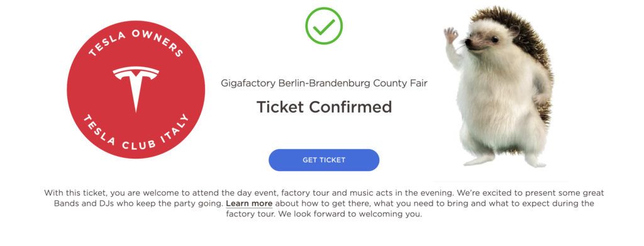This screenshot has height=246, width=644.
Task: Click the hedgehog's waving paw
Action: coord(451,35)
